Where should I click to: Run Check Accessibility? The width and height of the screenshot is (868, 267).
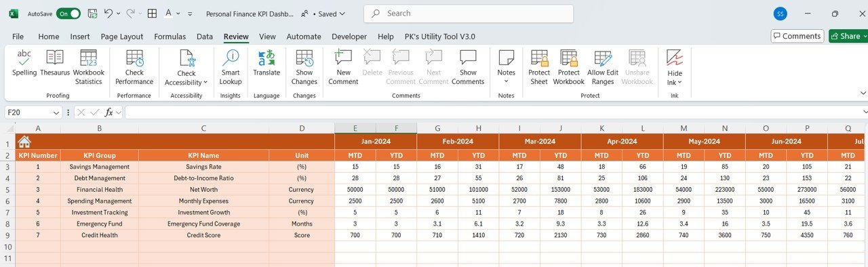186,67
